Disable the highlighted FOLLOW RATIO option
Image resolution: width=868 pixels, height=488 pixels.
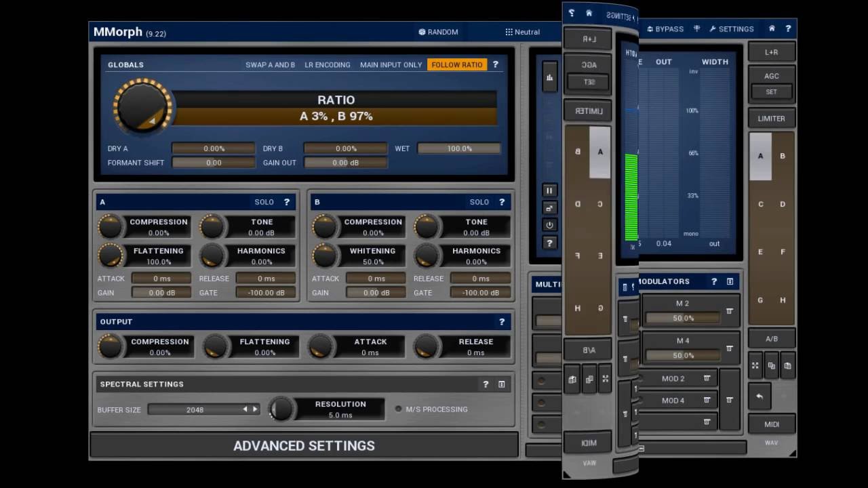pos(457,65)
